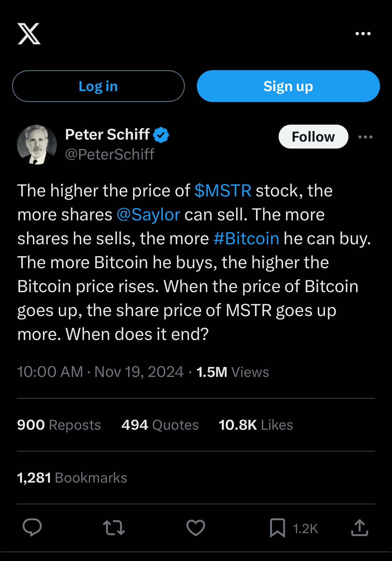Like the tweet with heart icon

196,527
